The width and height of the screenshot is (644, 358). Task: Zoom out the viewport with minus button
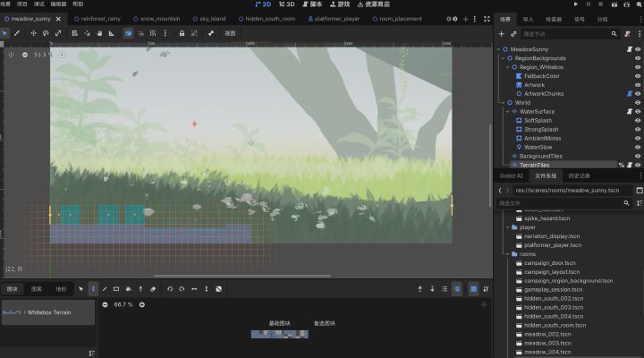(25, 55)
